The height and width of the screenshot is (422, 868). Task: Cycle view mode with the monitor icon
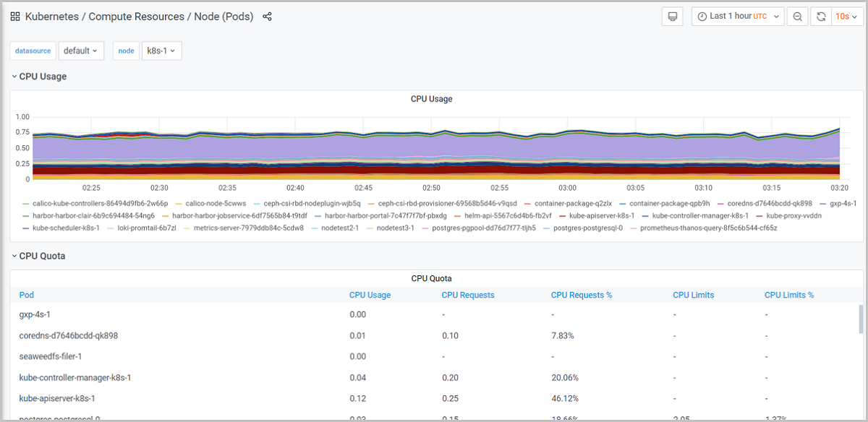coord(672,17)
